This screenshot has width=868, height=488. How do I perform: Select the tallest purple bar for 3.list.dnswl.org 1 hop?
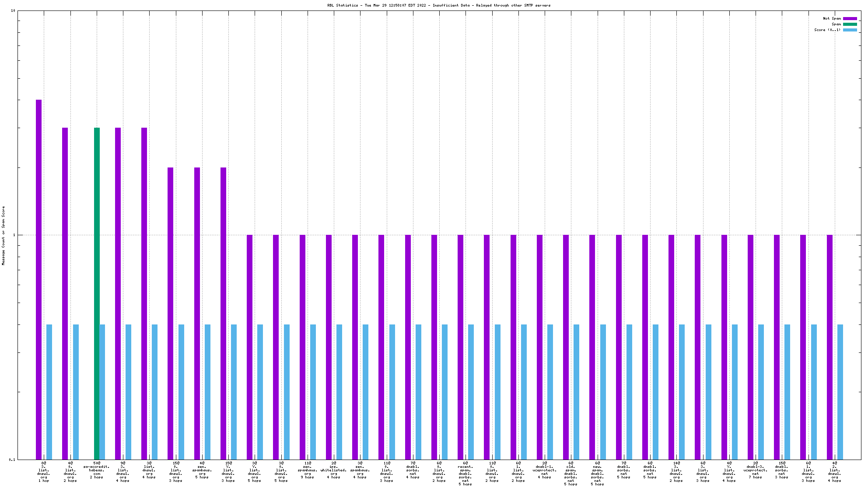[x=39, y=280]
